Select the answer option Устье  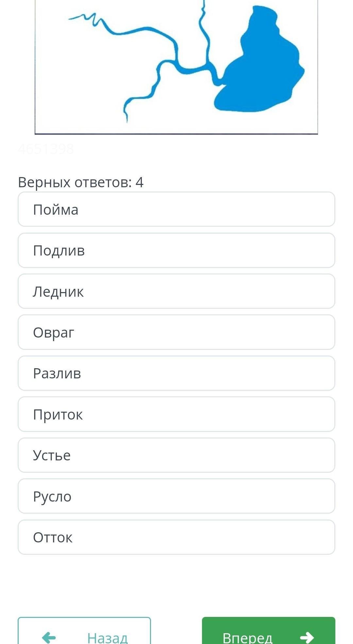176,455
